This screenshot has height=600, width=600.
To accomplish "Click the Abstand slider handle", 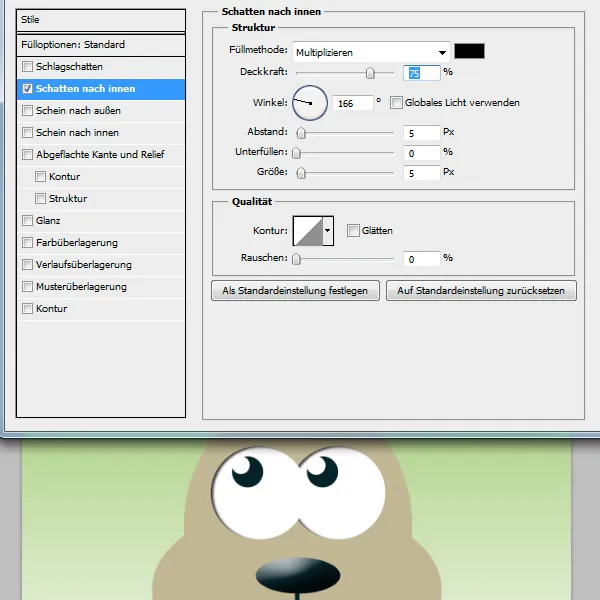I will click(301, 133).
